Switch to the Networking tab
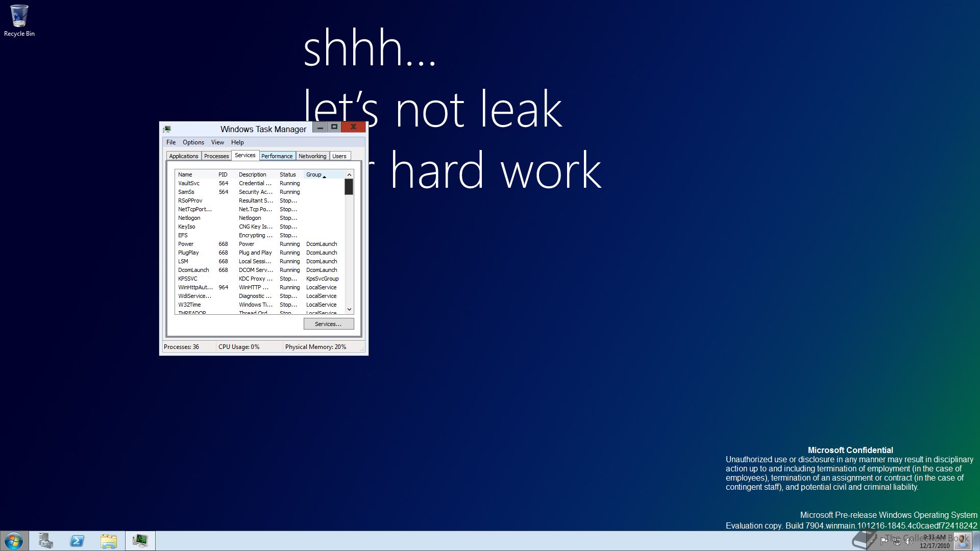Screen dimensions: 980x551 (312, 156)
